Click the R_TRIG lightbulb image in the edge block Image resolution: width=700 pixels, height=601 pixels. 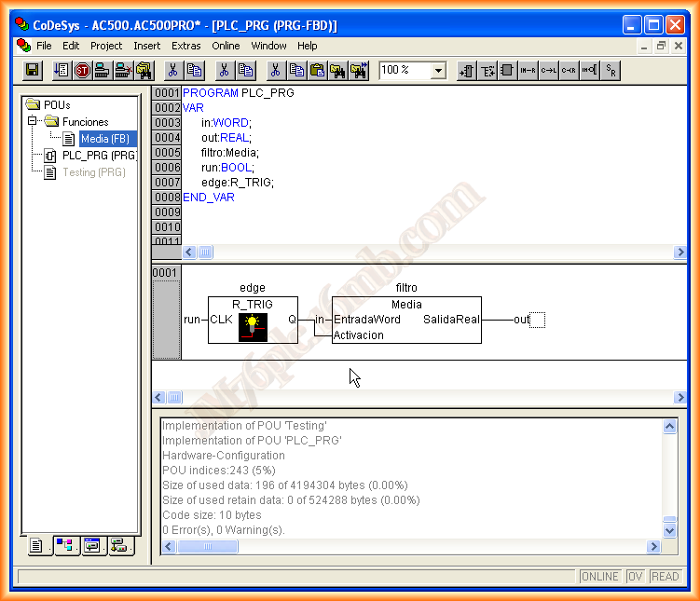pos(252,327)
